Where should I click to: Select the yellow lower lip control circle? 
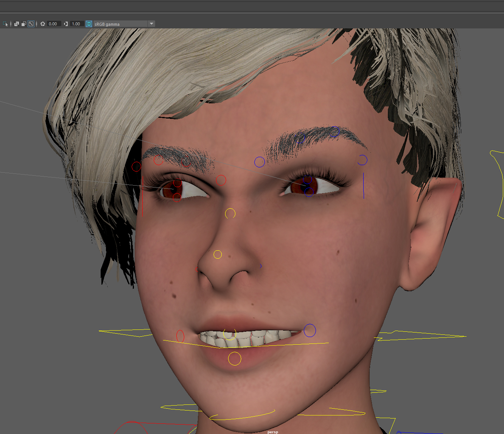tap(235, 359)
